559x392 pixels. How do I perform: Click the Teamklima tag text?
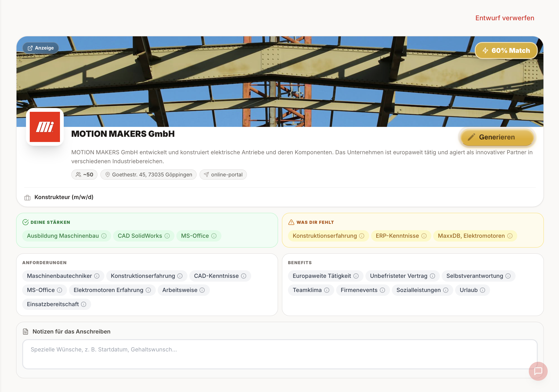307,290
